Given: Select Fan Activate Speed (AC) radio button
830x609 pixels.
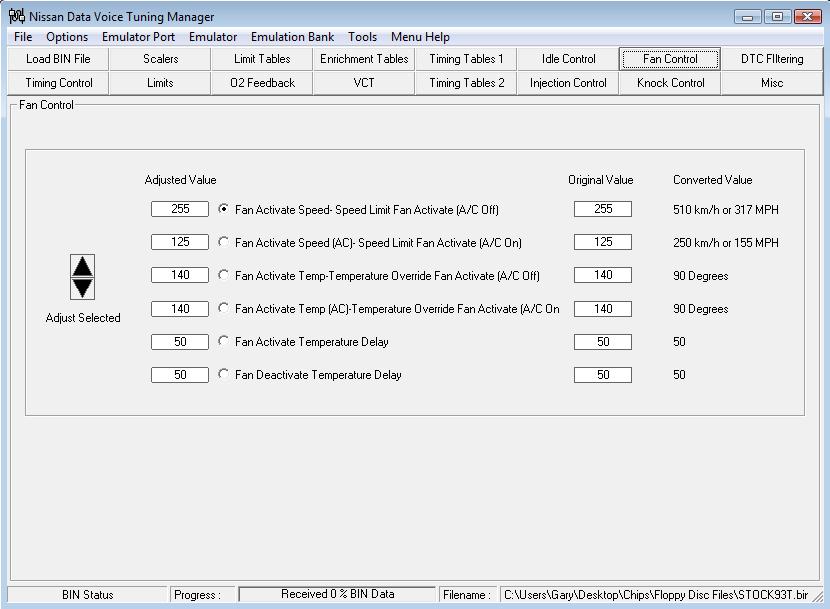Looking at the screenshot, I should click(223, 242).
